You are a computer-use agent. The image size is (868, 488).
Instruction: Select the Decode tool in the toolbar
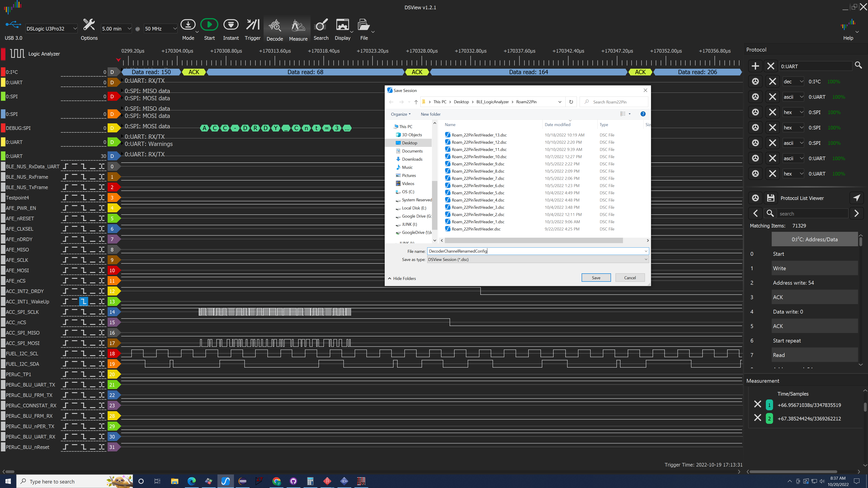pyautogui.click(x=275, y=29)
